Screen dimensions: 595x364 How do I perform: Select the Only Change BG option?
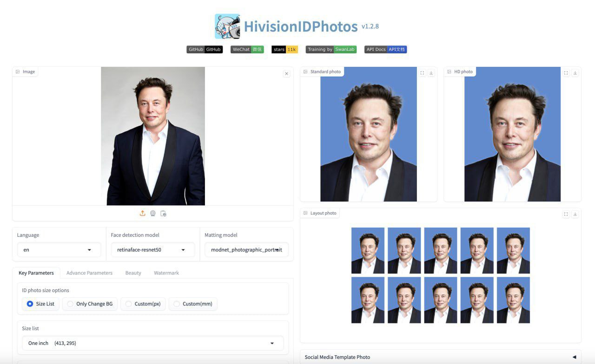[x=90, y=304]
